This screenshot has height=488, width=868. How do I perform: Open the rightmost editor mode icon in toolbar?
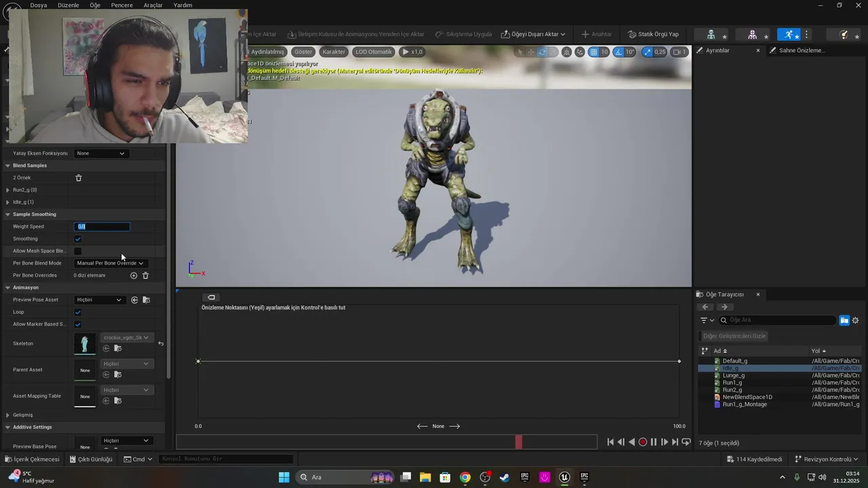pyautogui.click(x=844, y=34)
